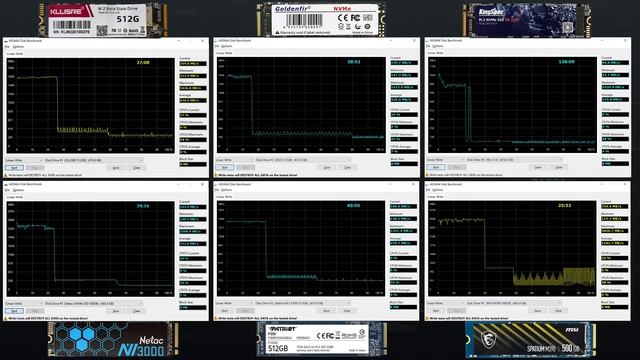Select Linear Write tab in 38:51 window
The height and width of the screenshot is (360, 640).
tap(224, 53)
